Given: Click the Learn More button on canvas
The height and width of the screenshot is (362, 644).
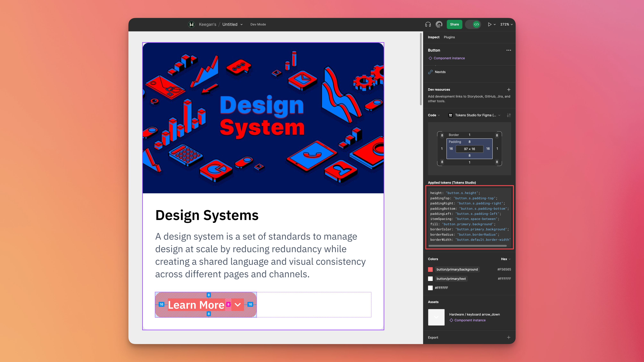Looking at the screenshot, I should (206, 304).
